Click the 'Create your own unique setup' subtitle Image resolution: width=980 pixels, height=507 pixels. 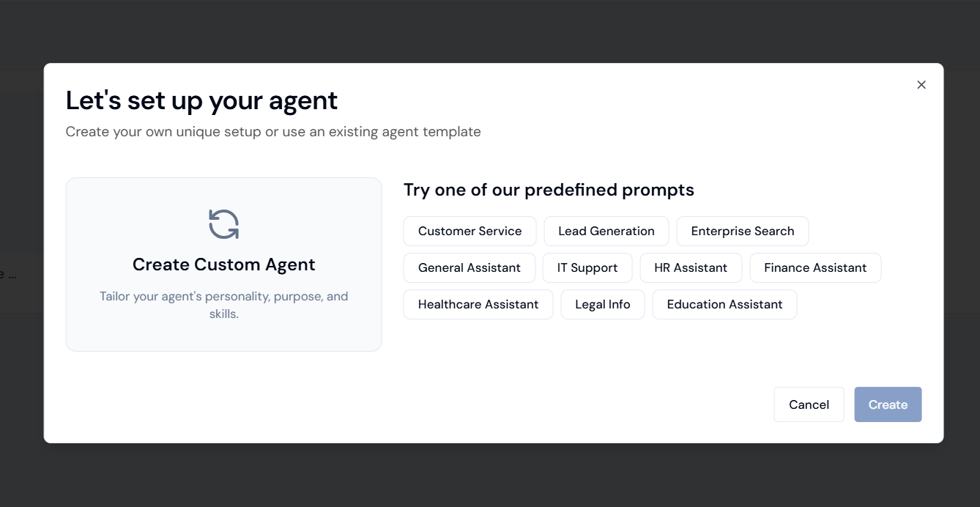pos(272,132)
